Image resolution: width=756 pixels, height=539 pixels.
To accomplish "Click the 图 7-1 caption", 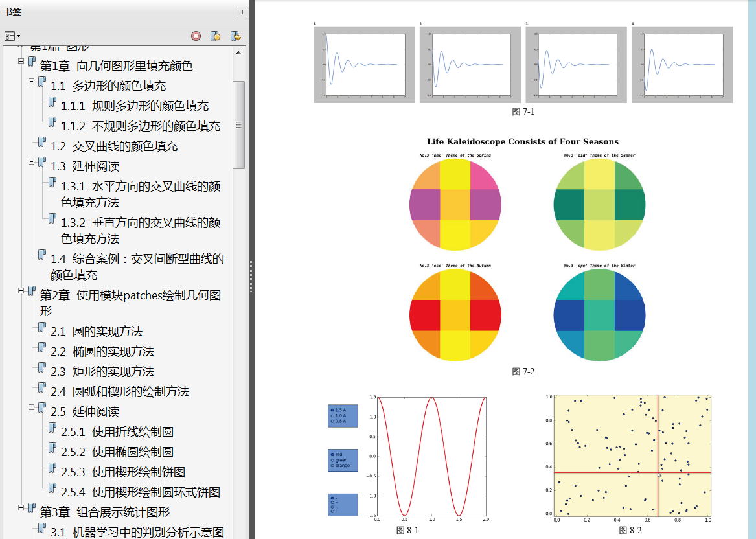I will point(523,112).
